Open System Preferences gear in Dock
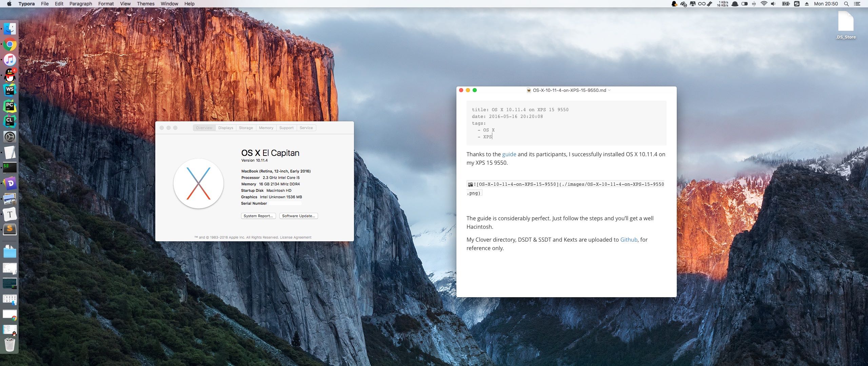The image size is (868, 366). click(x=10, y=137)
